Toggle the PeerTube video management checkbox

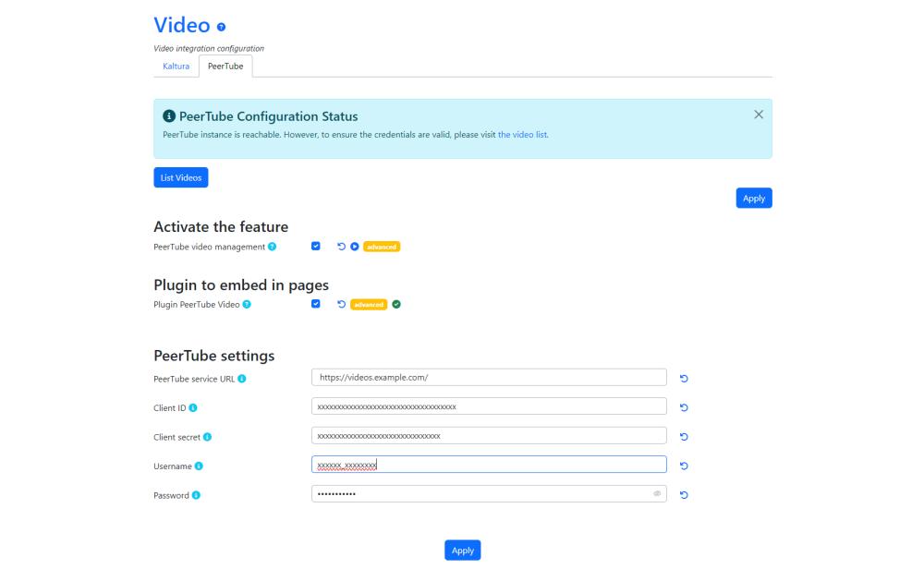316,247
